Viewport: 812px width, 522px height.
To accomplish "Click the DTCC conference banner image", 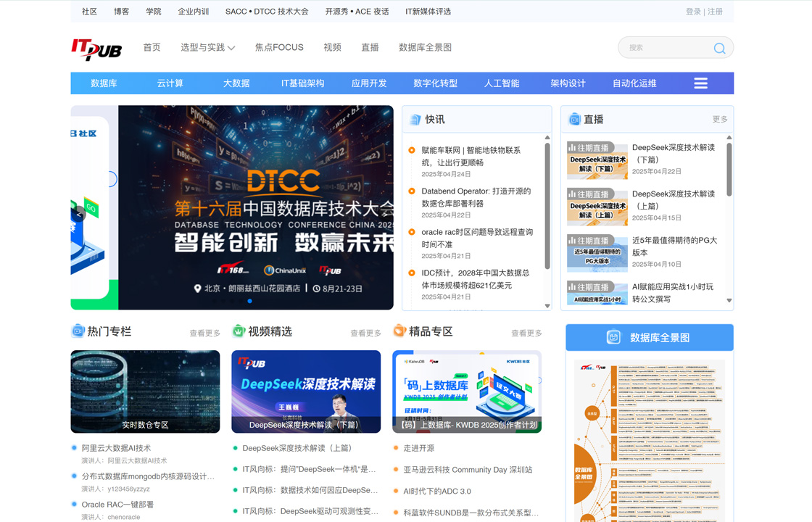I will point(256,207).
